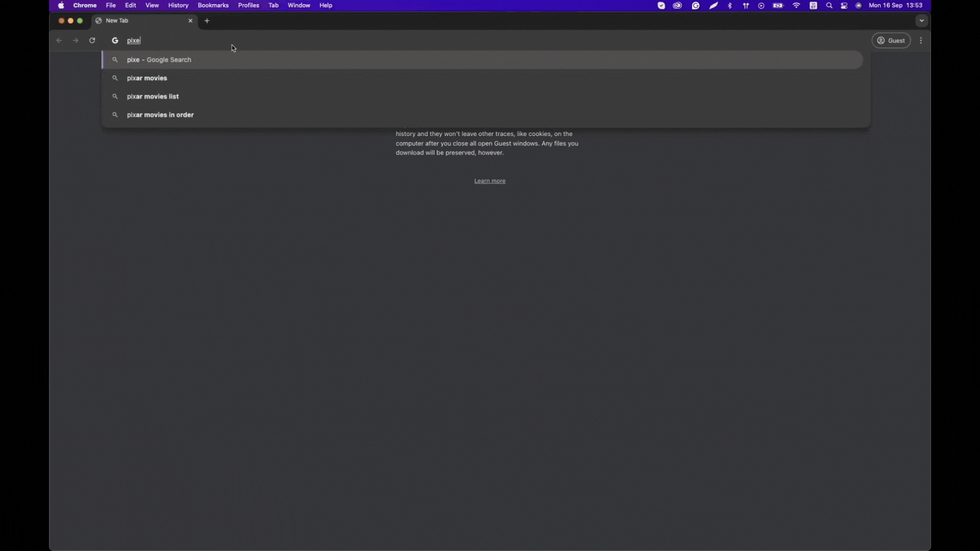980x551 pixels.
Task: Click the search icon beside 'pixar movies in order'
Action: pos(115,115)
